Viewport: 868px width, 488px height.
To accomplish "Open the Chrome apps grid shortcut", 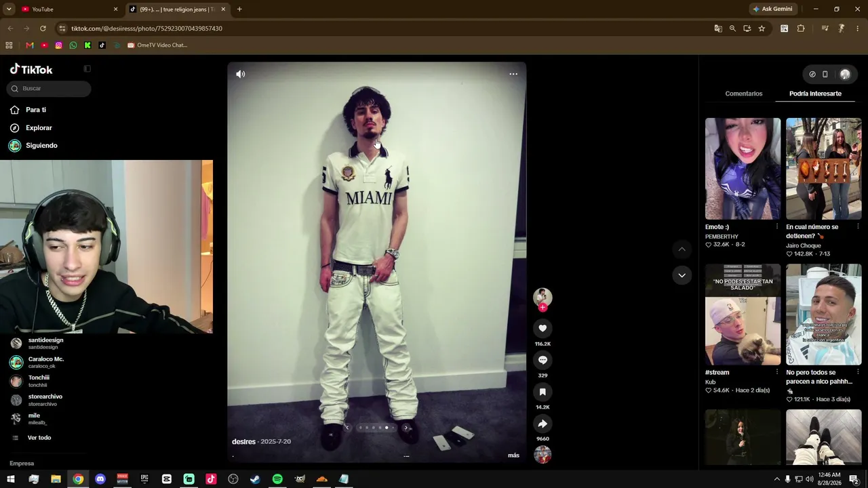I will (9, 45).
